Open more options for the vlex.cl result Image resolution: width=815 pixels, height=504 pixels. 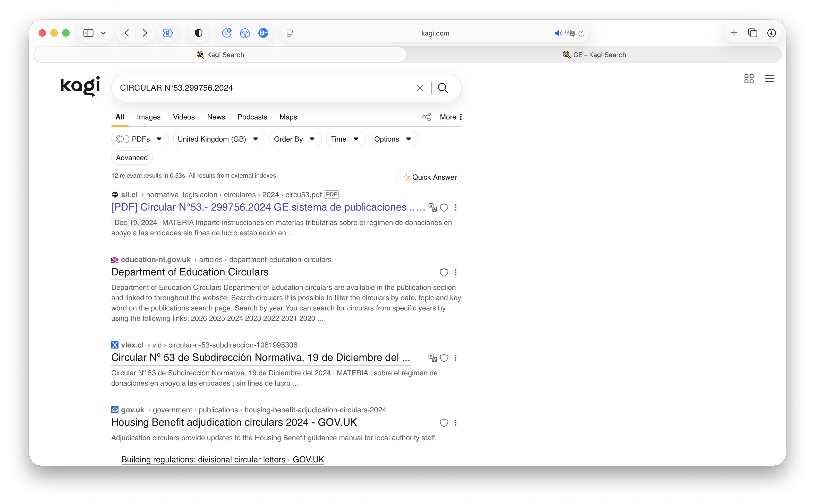[455, 358]
